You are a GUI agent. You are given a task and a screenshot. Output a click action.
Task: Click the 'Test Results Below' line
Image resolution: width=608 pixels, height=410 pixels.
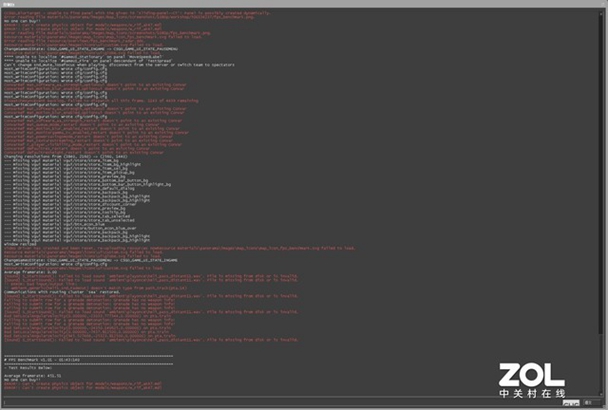(x=26, y=367)
